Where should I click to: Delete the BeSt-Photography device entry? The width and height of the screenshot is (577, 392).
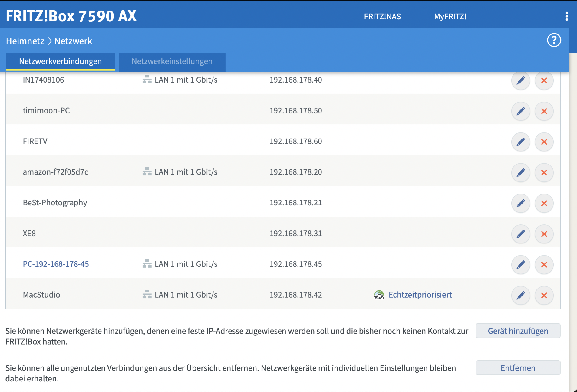tap(544, 203)
